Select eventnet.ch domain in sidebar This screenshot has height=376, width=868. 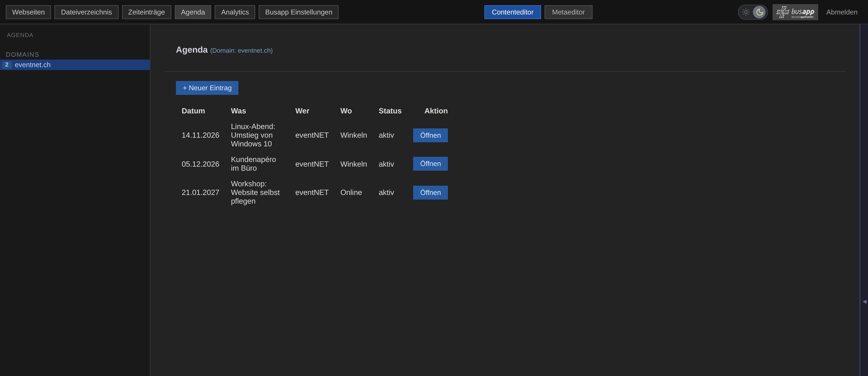[75, 65]
